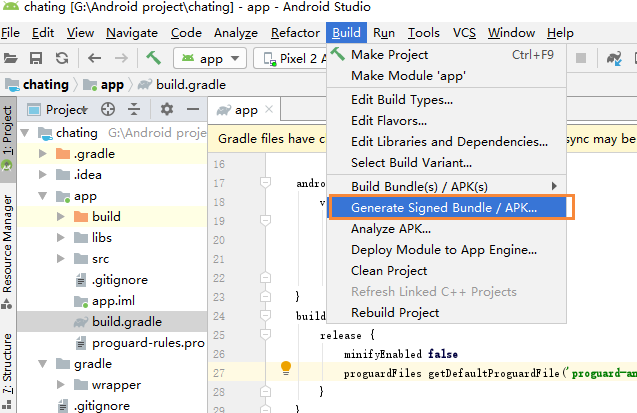Open the Pixel 2 device dropdown
The image size is (637, 413).
click(x=290, y=58)
